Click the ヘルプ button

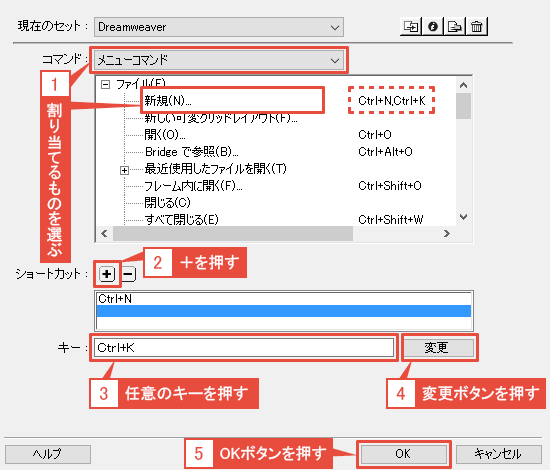(x=48, y=454)
